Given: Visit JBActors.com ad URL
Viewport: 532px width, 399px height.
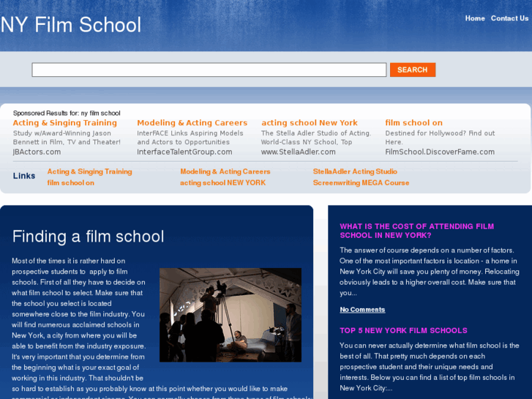Looking at the screenshot, I should (x=37, y=152).
